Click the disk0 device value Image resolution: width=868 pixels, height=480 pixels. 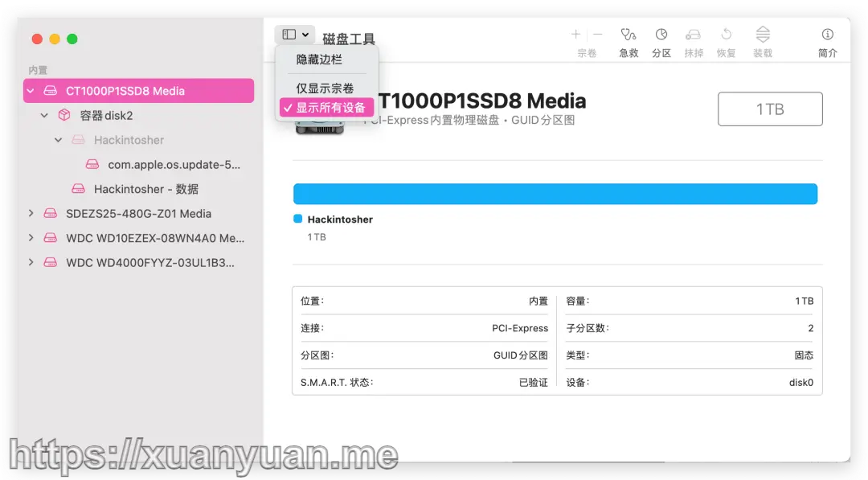(x=801, y=382)
